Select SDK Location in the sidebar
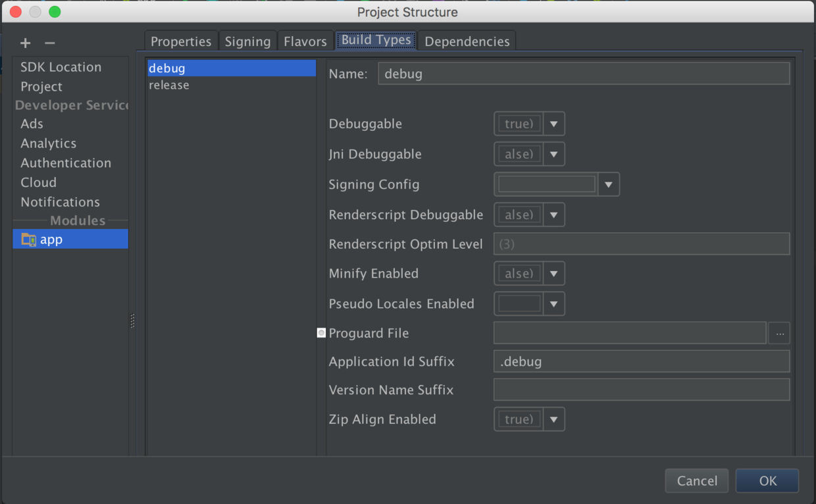Viewport: 816px width, 504px height. (61, 67)
